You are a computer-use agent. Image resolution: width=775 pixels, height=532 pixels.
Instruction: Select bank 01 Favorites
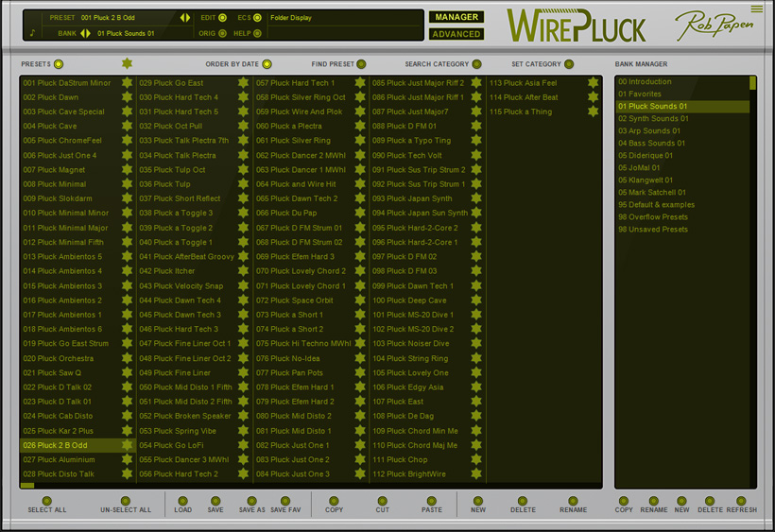coord(682,94)
